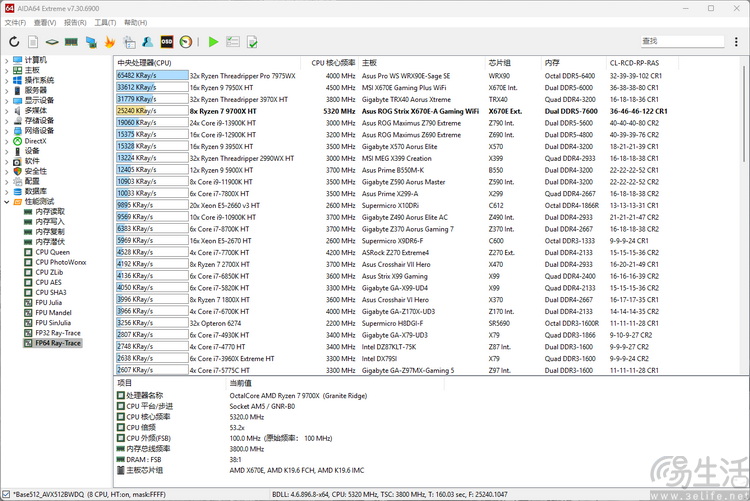750x501 pixels.
Task: Select the 操作系统 tree item
Action: [39, 80]
